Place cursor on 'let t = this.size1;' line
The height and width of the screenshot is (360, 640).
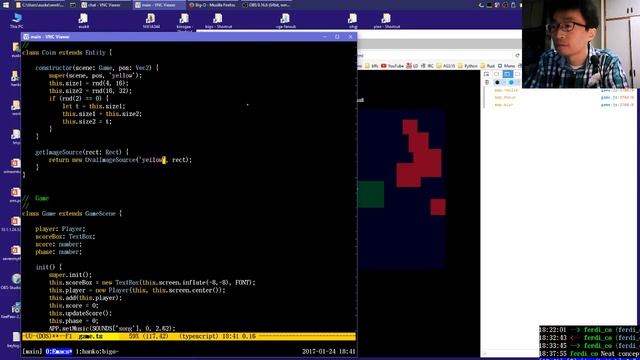click(94, 106)
